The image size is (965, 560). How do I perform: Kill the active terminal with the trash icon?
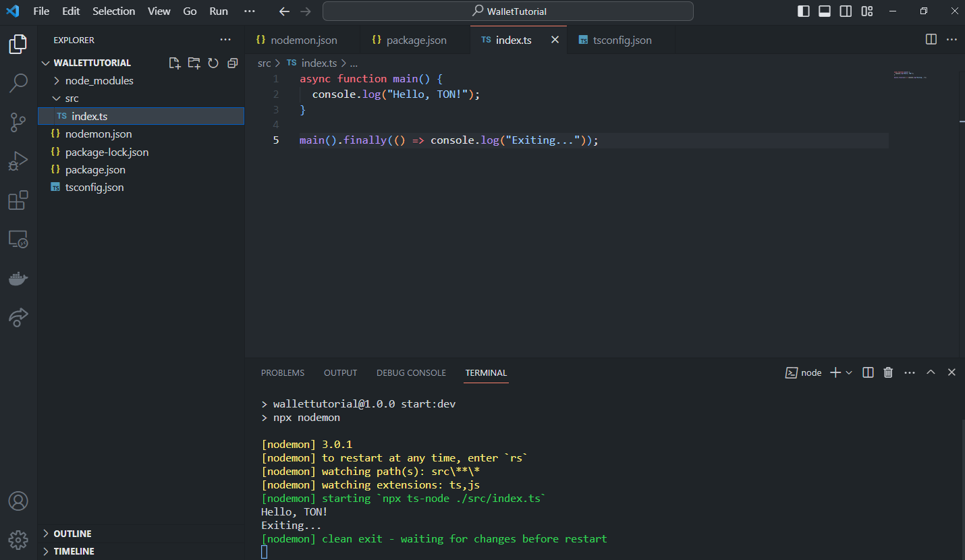888,372
